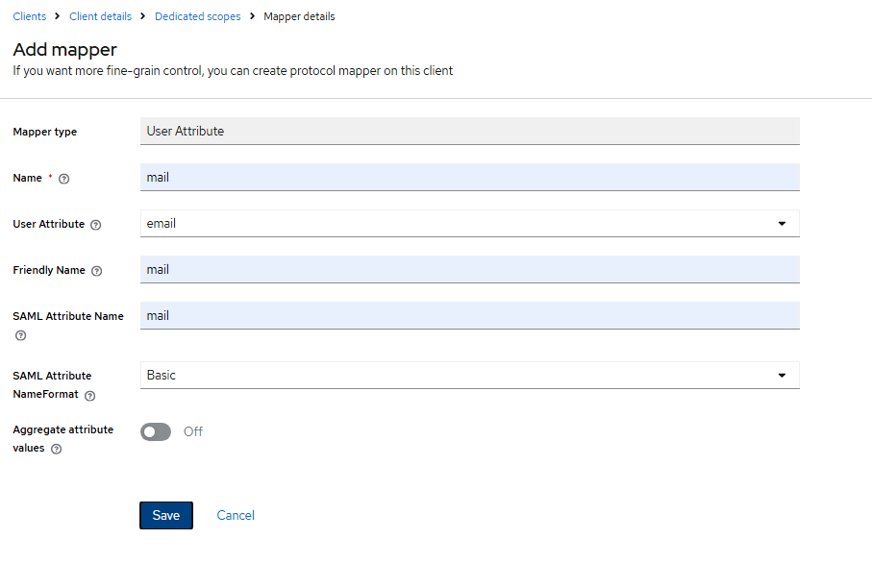Click the SAML Attribute Name input field

[469, 316]
